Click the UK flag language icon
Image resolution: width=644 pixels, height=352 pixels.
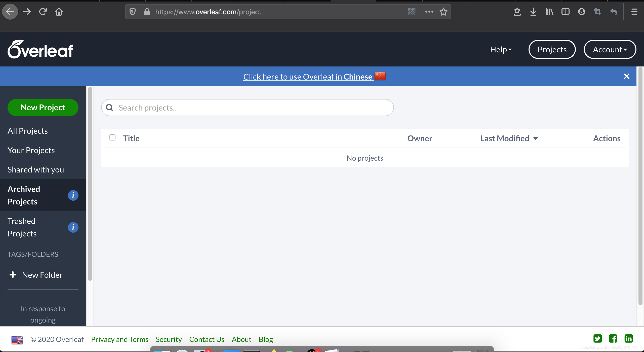(x=17, y=340)
